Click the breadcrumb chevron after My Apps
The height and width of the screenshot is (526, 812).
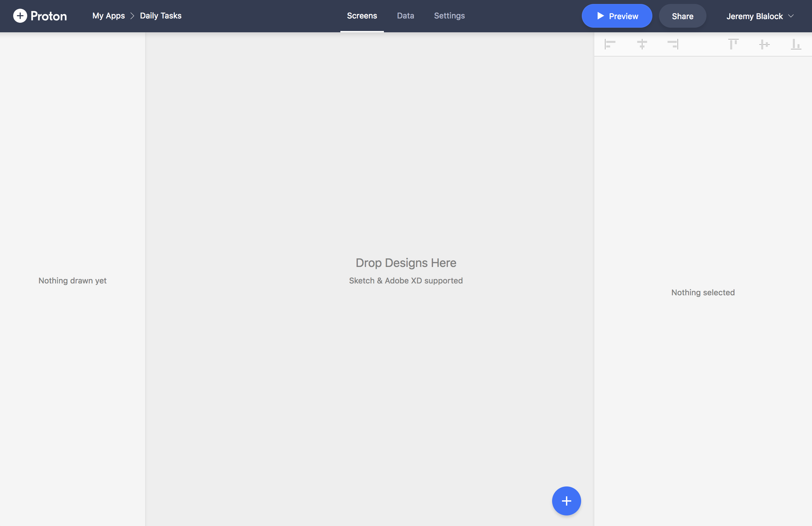click(132, 16)
